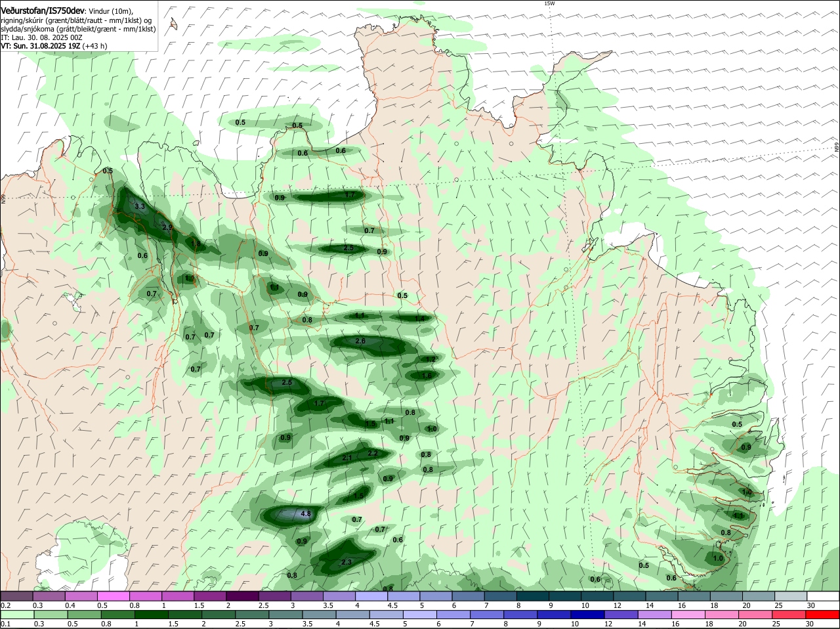Screen dimensions: 840x629
Task: Click the 'slydda/snjókoma' legend description line
Action: pyautogui.click(x=78, y=29)
